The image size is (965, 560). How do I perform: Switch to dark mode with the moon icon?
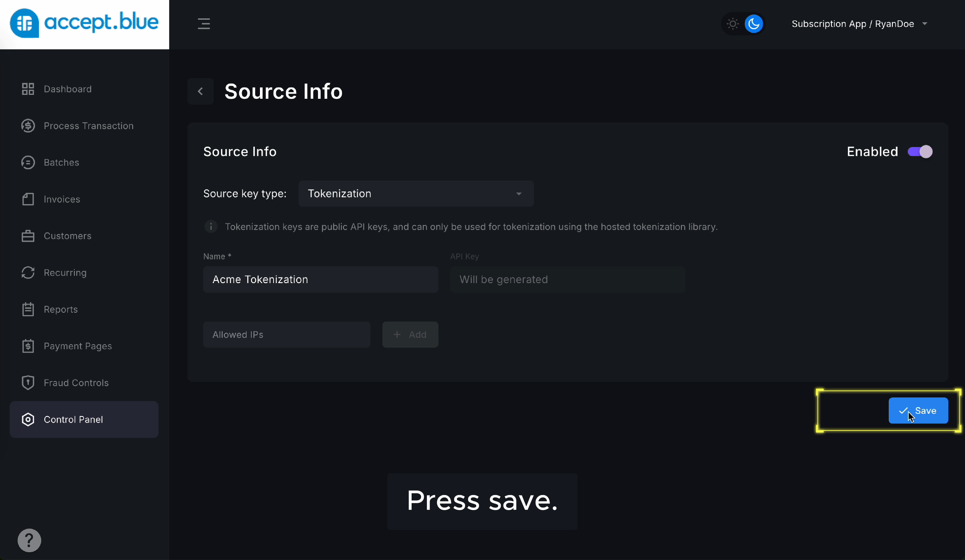pos(754,24)
